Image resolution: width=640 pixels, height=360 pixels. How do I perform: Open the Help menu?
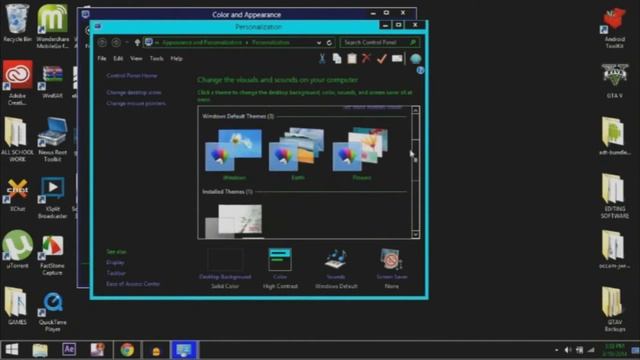176,59
